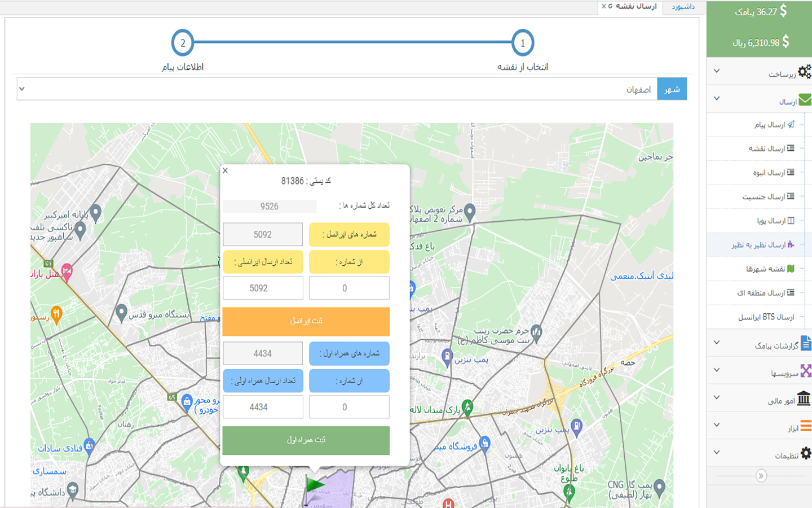Click the شماره های همراه اول field showing 4434

coord(263,354)
